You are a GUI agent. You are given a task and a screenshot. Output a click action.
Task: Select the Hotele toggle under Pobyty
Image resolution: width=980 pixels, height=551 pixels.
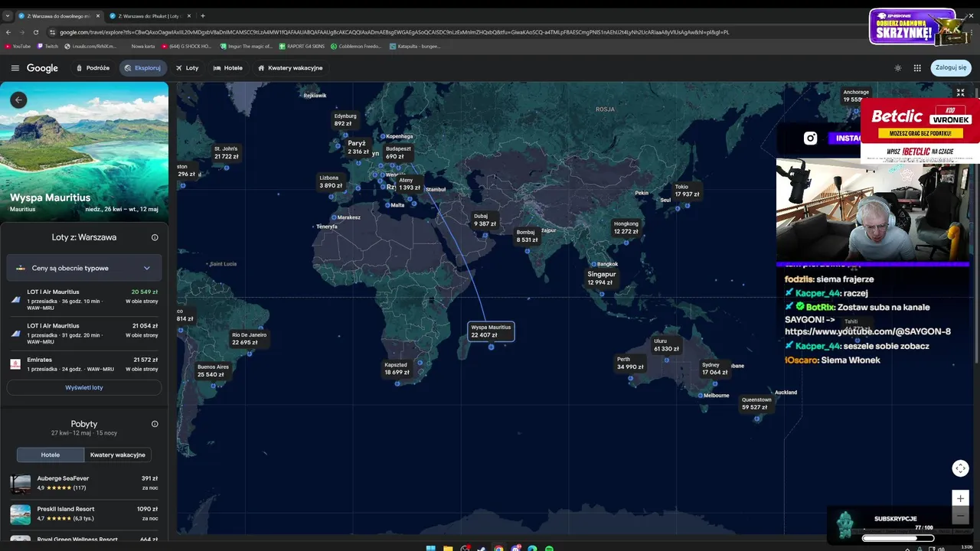click(x=51, y=455)
